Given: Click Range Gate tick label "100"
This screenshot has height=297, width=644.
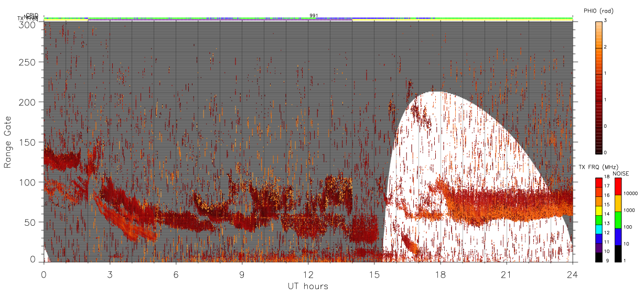Looking at the screenshot, I should click(27, 182).
